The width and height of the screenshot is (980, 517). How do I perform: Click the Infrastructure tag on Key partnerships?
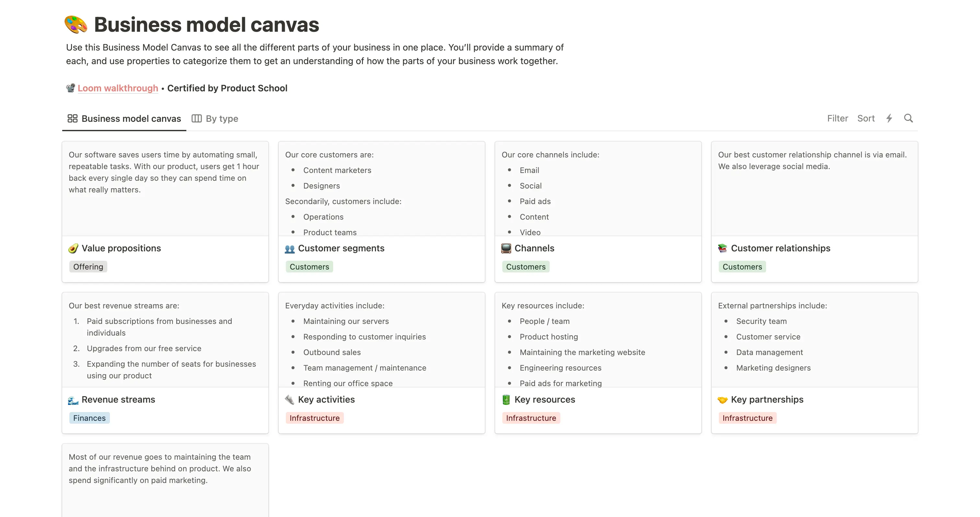pos(747,418)
